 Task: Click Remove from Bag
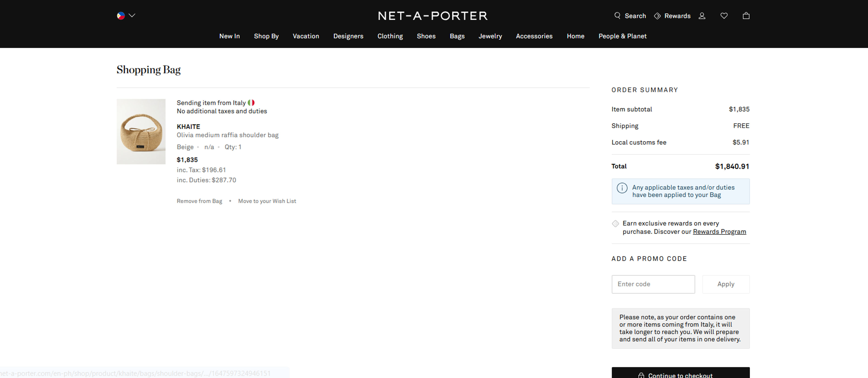click(x=199, y=201)
